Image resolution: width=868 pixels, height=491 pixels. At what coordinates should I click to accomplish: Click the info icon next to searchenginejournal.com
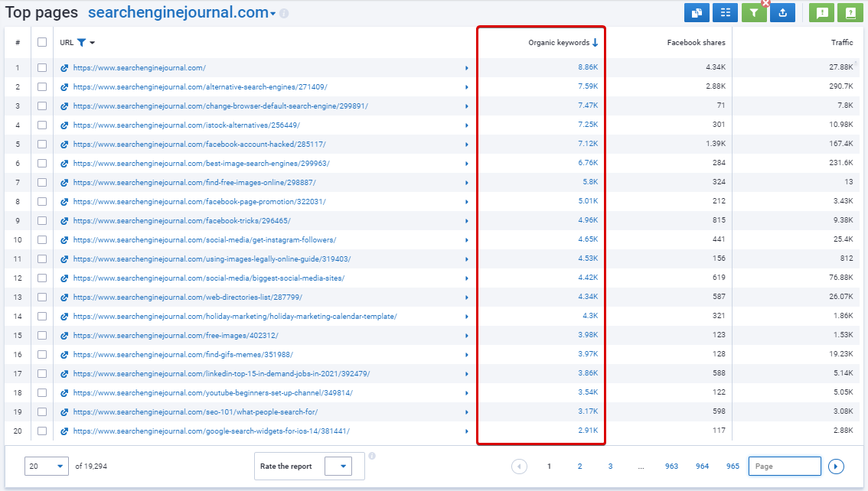283,12
